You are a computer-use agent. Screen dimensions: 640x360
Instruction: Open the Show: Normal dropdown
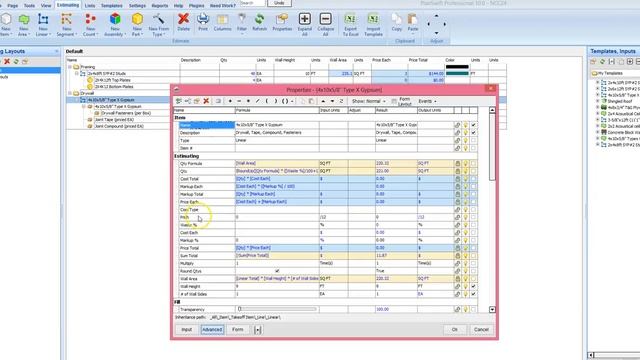[x=369, y=101]
